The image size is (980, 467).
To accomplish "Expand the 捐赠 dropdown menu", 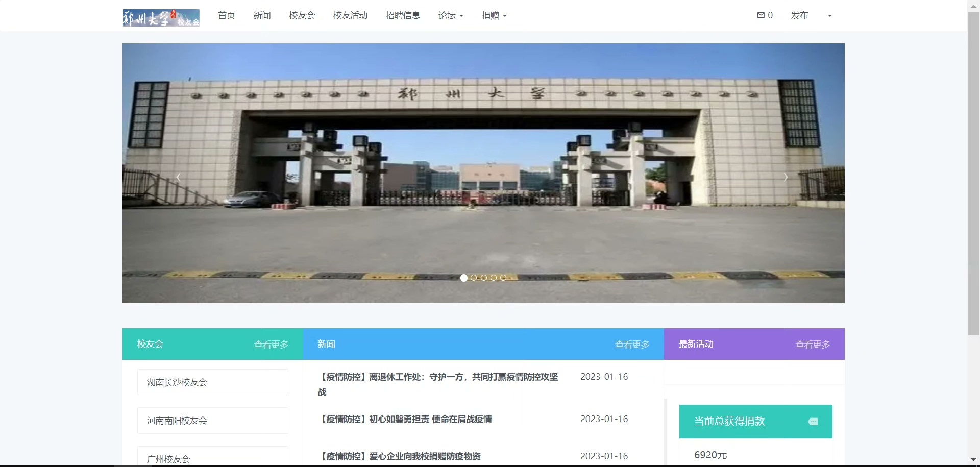I will [494, 16].
